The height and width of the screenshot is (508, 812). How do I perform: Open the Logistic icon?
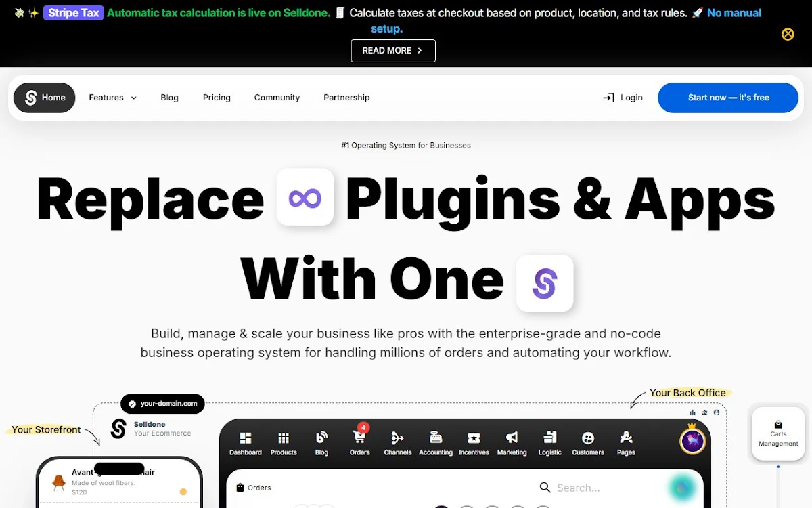click(550, 438)
